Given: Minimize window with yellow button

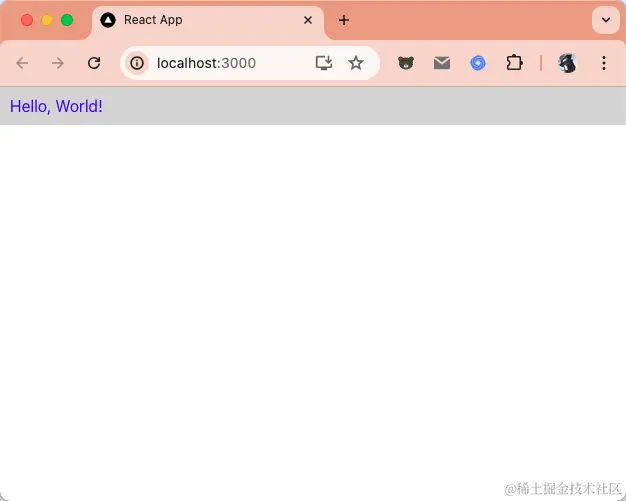Looking at the screenshot, I should 47,20.
